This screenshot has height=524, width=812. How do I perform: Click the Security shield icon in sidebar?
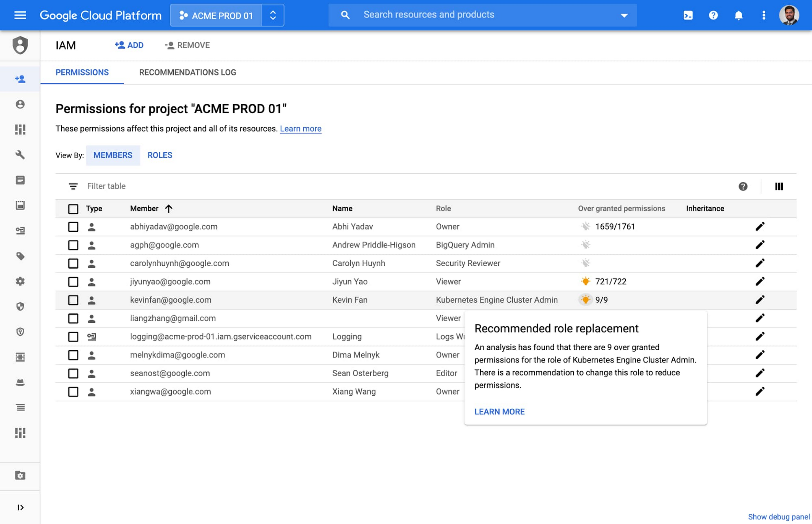point(20,306)
